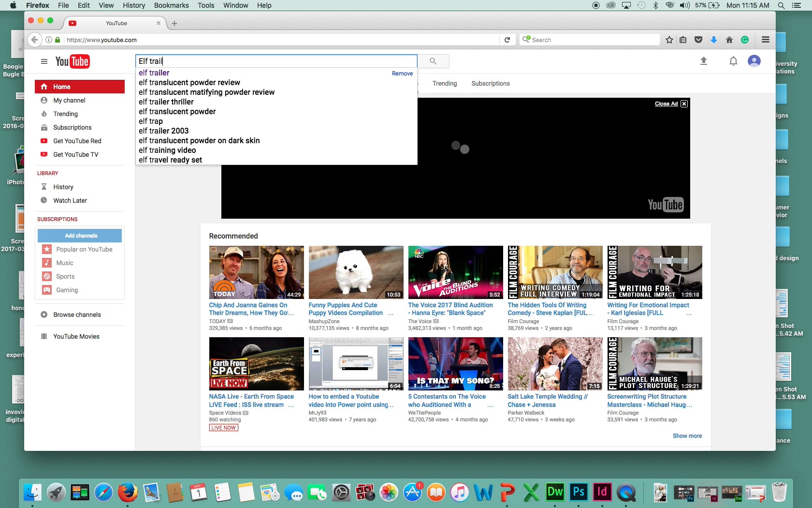Screen dimensions: 812x508
Task: Select 'elf trailer 2003' suggestion
Action: point(276,131)
